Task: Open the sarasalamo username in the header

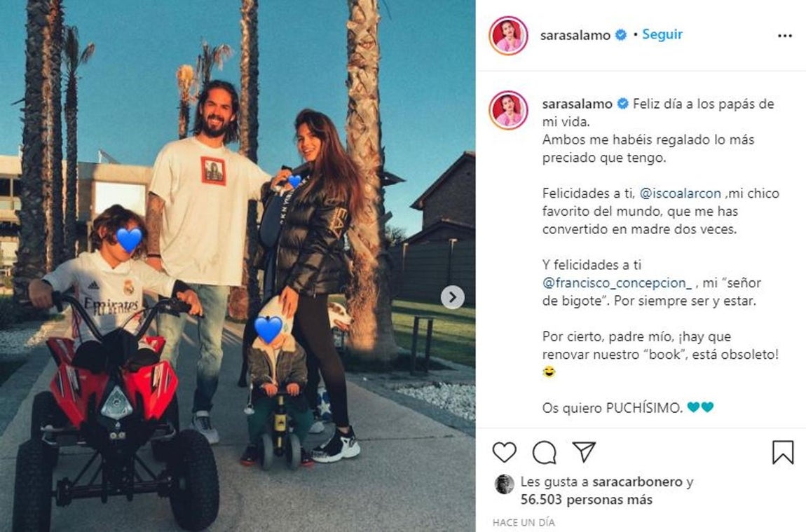Action: [575, 35]
